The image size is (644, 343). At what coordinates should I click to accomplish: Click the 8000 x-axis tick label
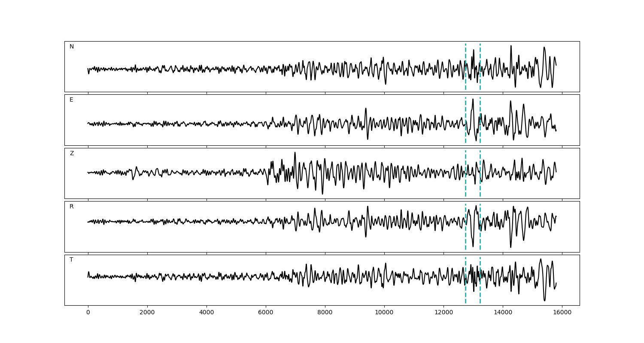point(325,313)
